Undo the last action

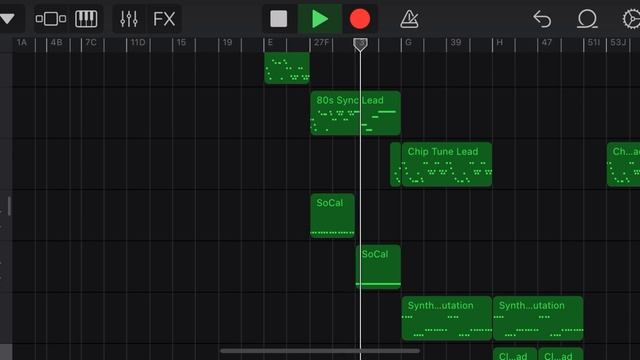click(542, 19)
